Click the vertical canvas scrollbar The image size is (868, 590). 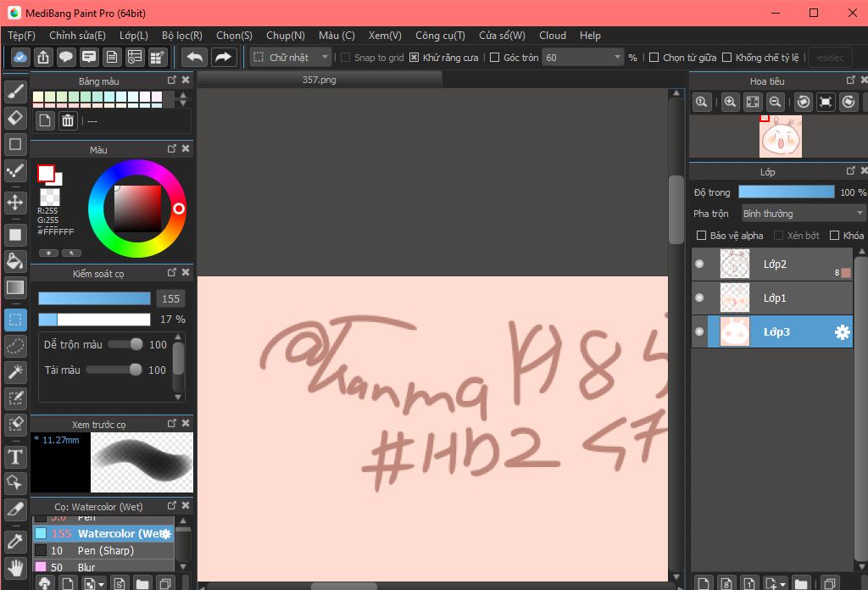pyautogui.click(x=676, y=209)
